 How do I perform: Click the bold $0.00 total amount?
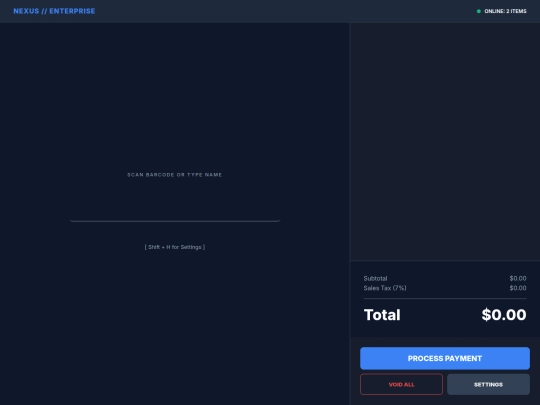coord(504,314)
